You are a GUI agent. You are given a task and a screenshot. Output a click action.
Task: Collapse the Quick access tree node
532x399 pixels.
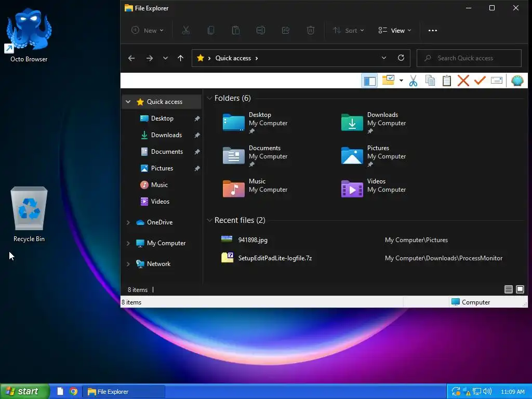128,102
